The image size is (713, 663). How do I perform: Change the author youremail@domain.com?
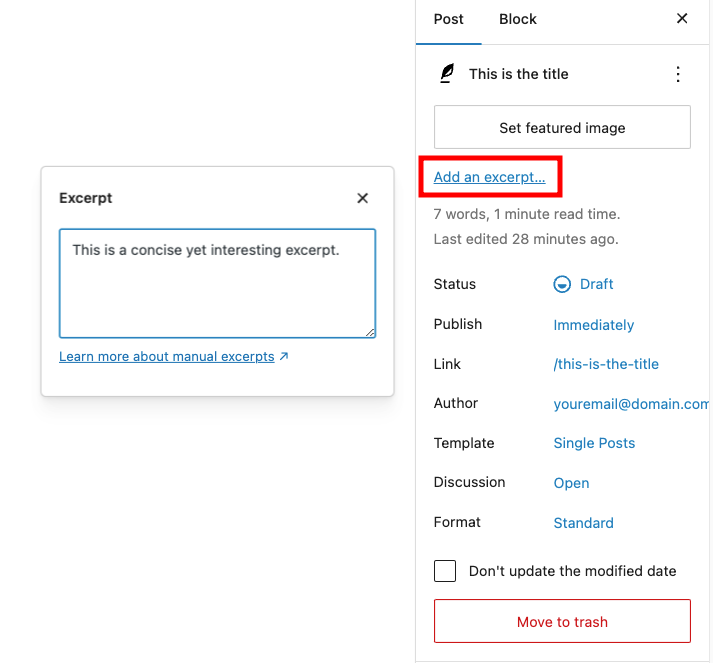[631, 404]
